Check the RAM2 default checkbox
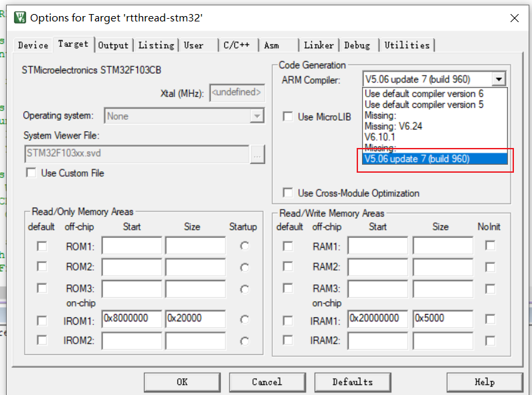Image resolution: width=532 pixels, height=395 pixels. (x=288, y=266)
